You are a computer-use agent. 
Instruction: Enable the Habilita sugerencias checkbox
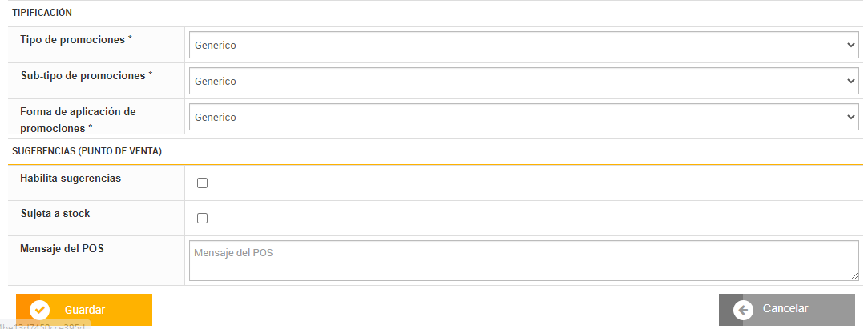[x=202, y=183]
